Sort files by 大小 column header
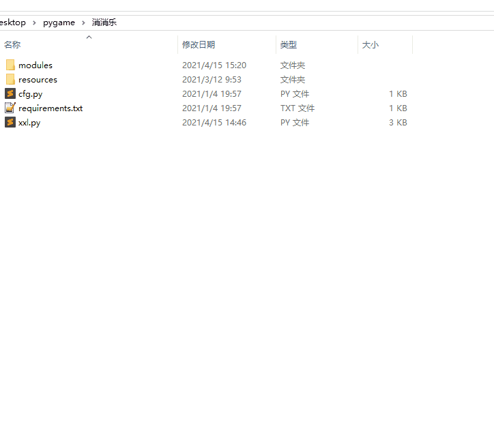 [370, 45]
